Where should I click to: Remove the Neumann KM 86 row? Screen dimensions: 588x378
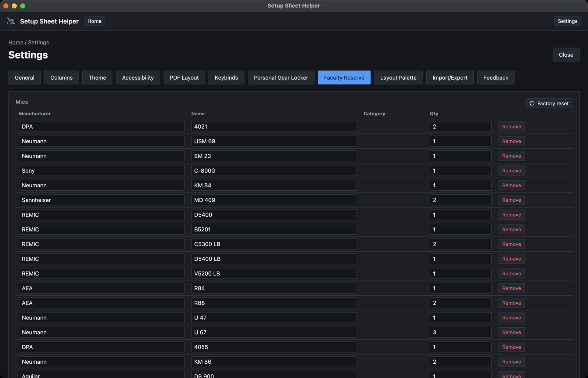[x=512, y=361]
